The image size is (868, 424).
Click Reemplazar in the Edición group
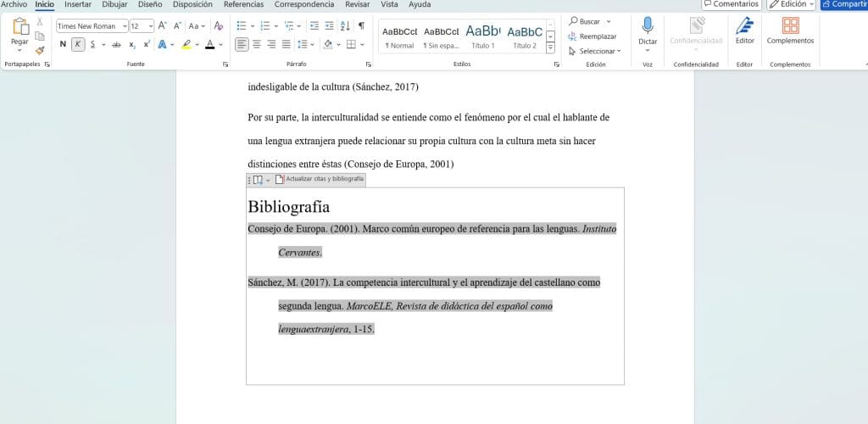click(593, 36)
